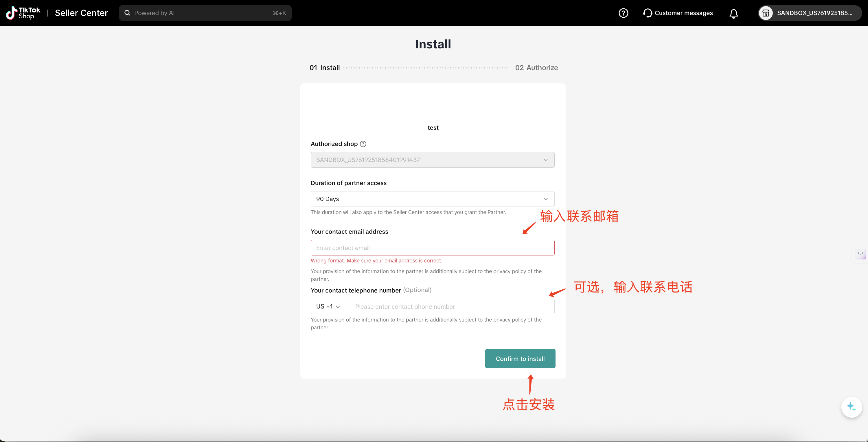Click the headset icon beside Customer messages
This screenshot has width=868, height=442.
[x=647, y=13]
